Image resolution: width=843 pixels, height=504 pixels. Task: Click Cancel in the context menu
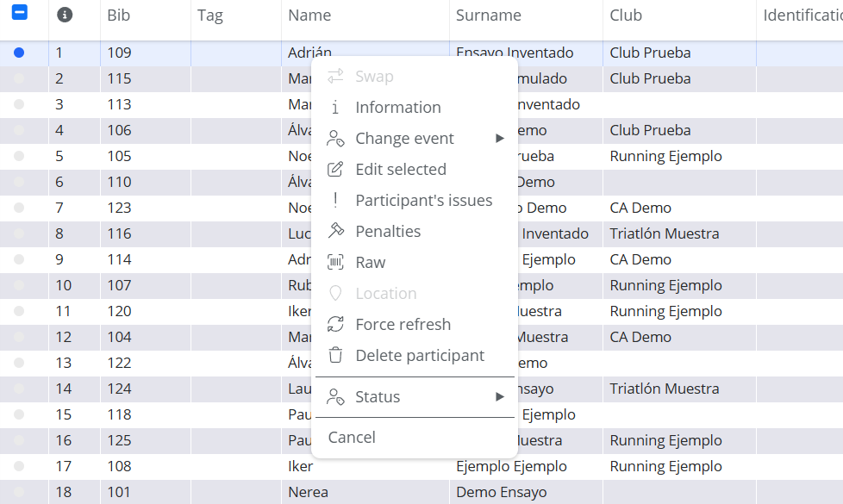point(352,438)
